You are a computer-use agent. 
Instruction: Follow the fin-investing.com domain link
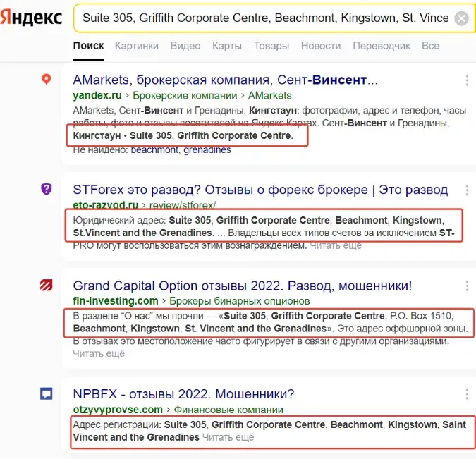pos(116,301)
